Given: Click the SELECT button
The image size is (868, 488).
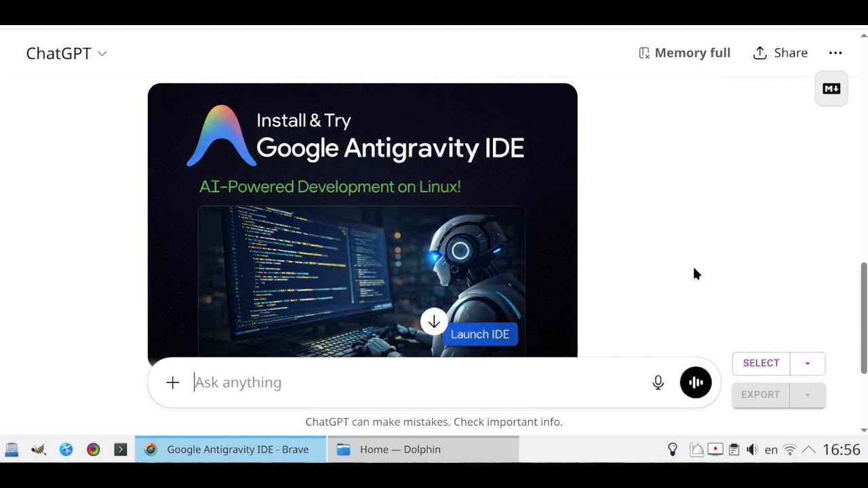Looking at the screenshot, I should (761, 363).
